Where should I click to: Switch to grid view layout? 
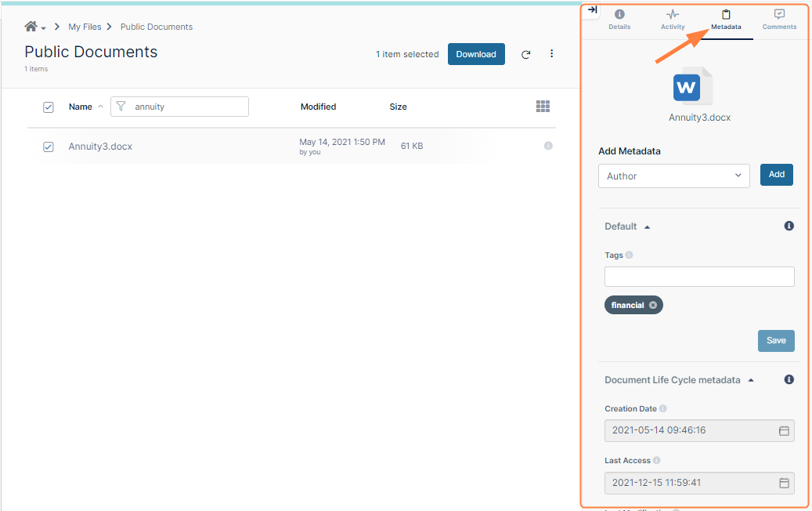[x=543, y=106]
